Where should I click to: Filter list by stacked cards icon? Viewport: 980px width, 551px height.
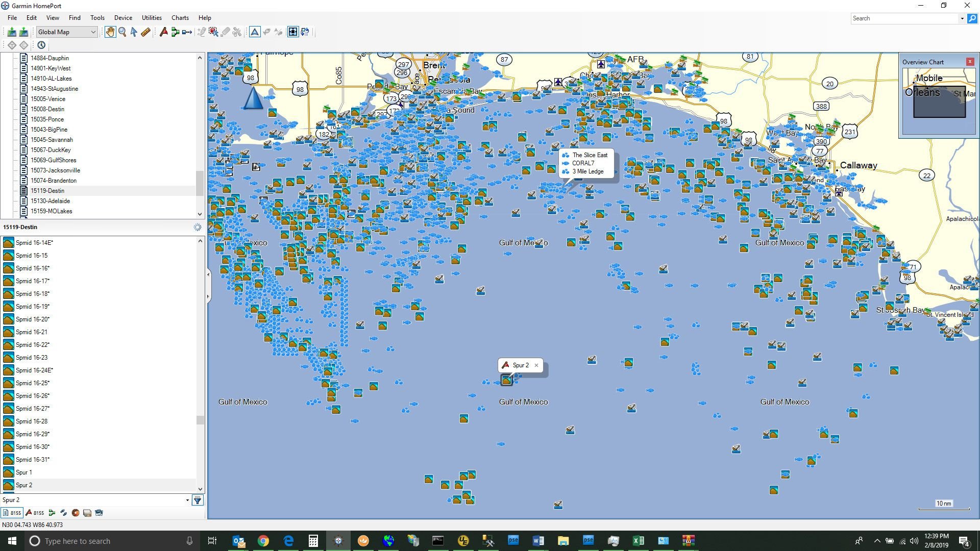point(87,513)
